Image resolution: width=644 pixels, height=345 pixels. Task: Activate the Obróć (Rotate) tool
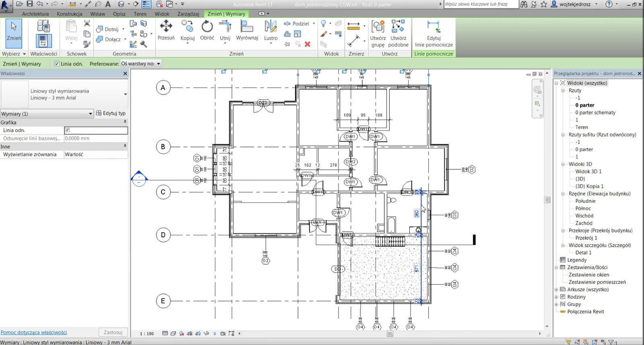(x=207, y=27)
